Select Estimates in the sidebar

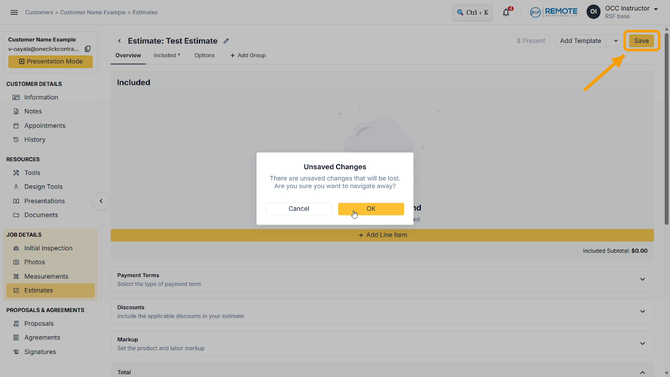click(x=50, y=291)
